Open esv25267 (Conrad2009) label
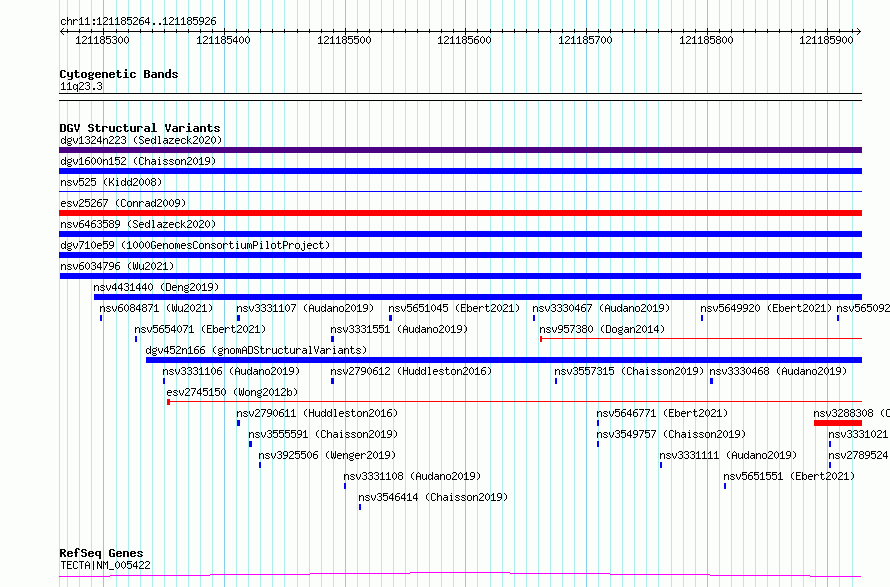 [123, 203]
